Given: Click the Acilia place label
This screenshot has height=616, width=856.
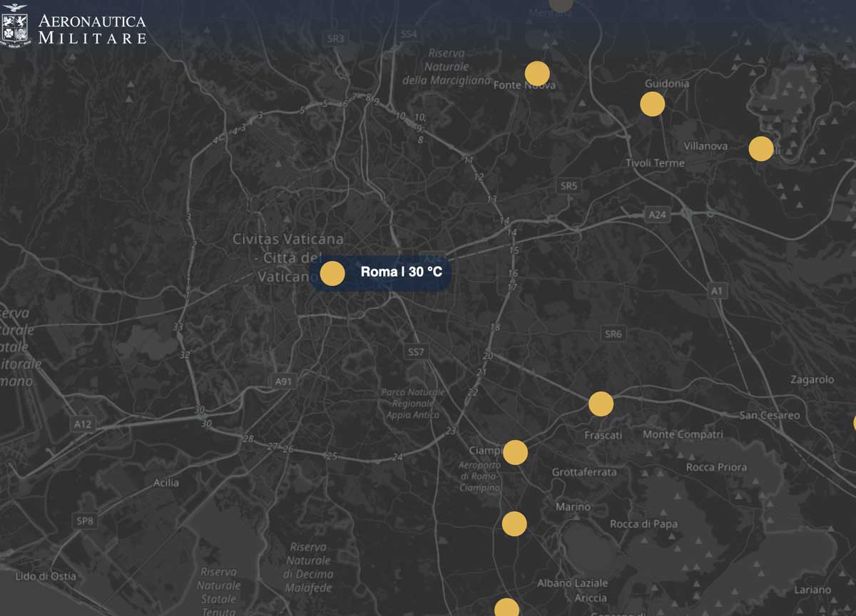Looking at the screenshot, I should coord(166,483).
